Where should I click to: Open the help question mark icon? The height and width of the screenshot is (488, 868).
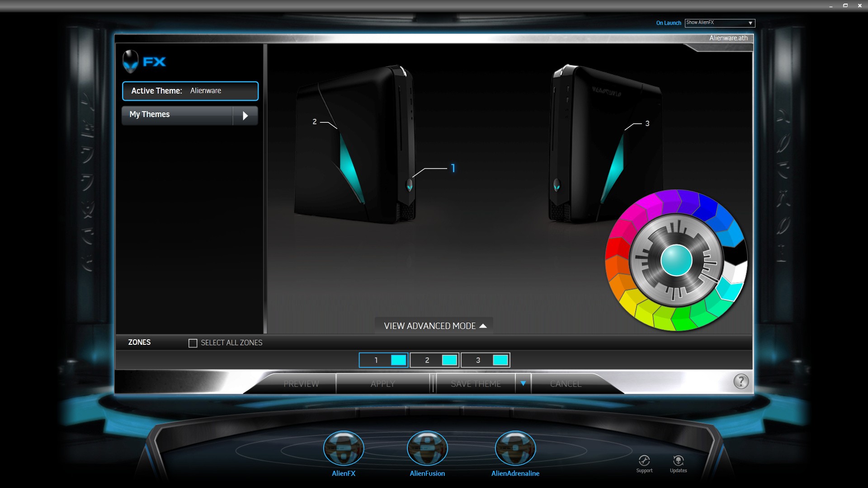[x=741, y=382]
